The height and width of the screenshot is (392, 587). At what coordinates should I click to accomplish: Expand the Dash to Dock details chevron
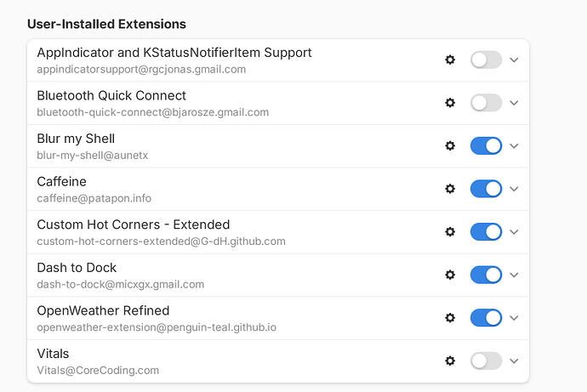[514, 275]
